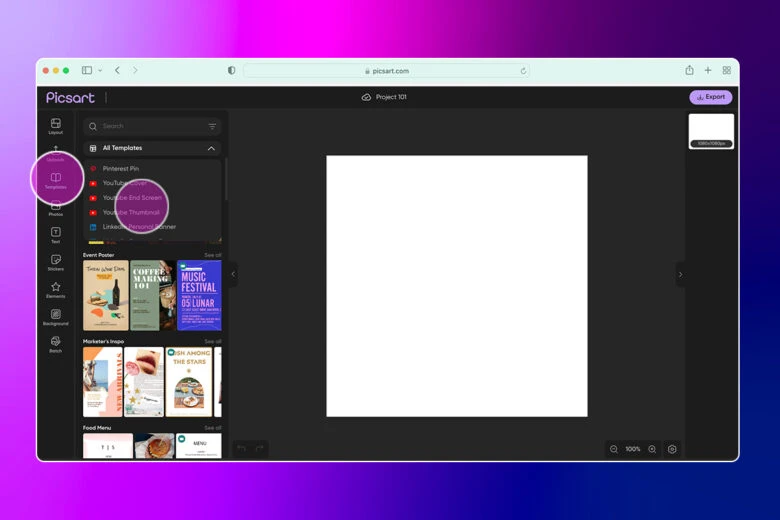Viewport: 780px width, 520px height.
Task: Open the Stickers panel
Action: [56, 263]
